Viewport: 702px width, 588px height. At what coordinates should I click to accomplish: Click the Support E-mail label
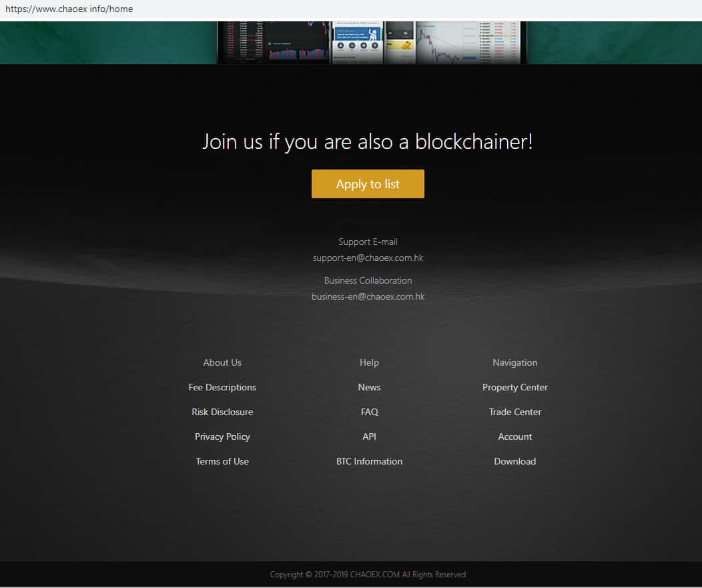click(368, 242)
